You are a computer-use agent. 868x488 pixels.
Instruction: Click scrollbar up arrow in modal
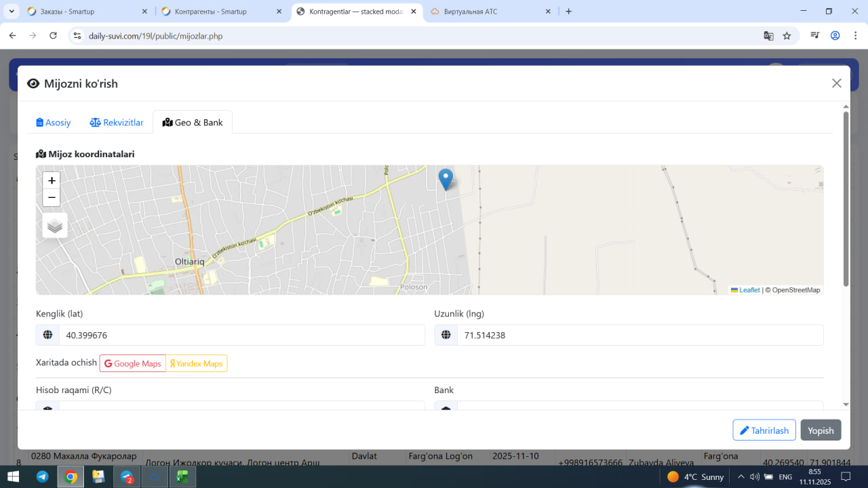click(x=846, y=106)
